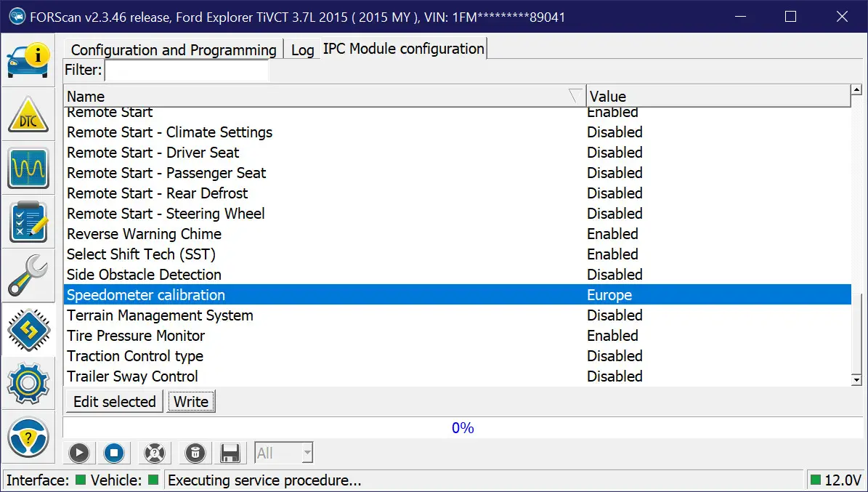Toggle sort arrow in Name column header

click(576, 96)
